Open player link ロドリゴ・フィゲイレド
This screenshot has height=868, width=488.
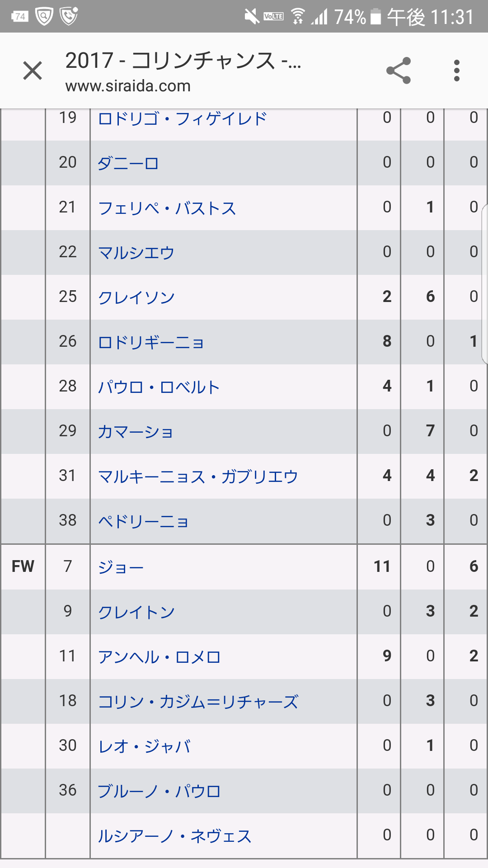(x=182, y=119)
